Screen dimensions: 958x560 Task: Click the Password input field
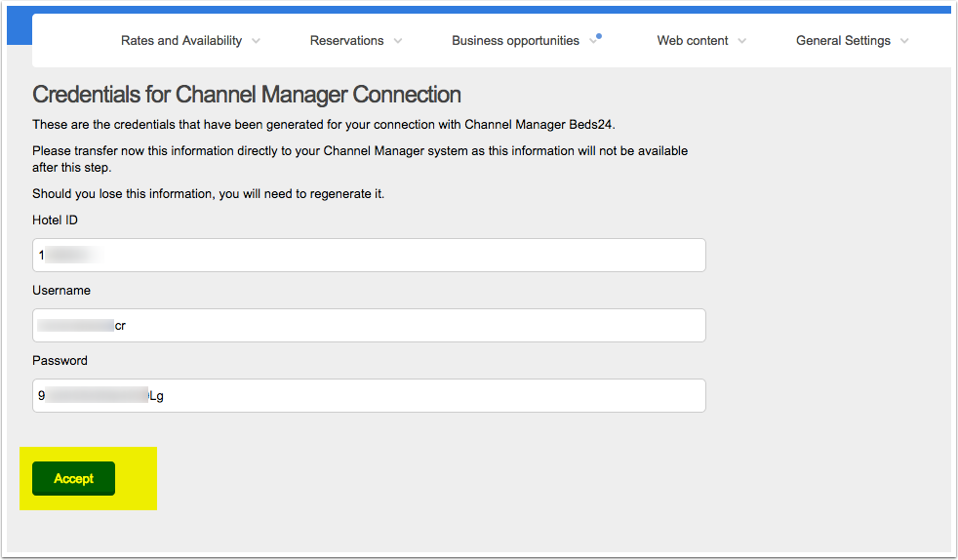(x=369, y=396)
